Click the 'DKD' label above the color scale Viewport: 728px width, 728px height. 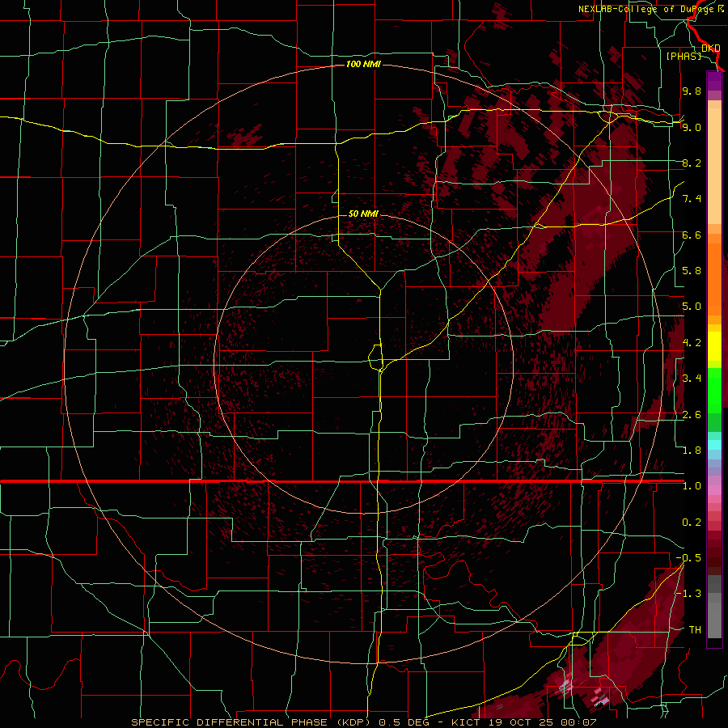(710, 48)
